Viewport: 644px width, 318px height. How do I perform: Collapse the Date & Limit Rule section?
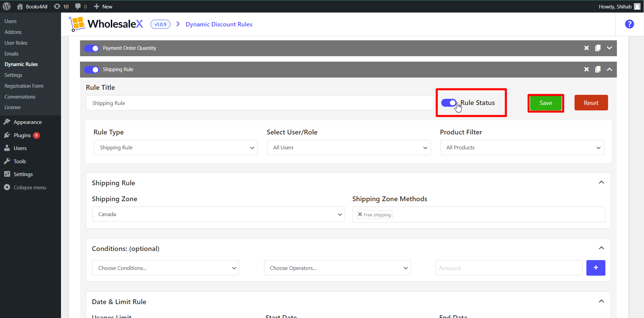point(601,301)
